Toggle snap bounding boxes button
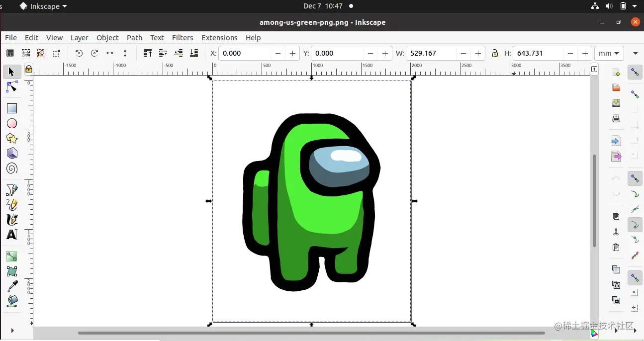The height and width of the screenshot is (341, 644). [635, 94]
